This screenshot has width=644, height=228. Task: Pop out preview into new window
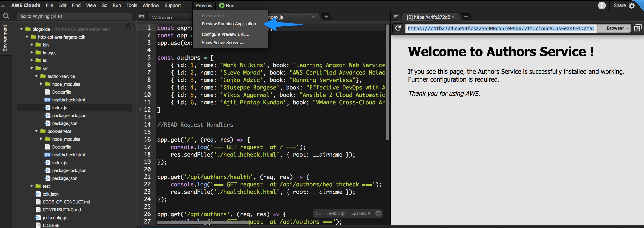coord(638,28)
